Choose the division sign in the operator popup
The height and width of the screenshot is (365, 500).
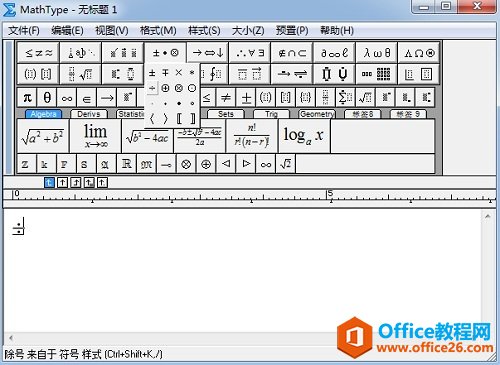coord(152,88)
